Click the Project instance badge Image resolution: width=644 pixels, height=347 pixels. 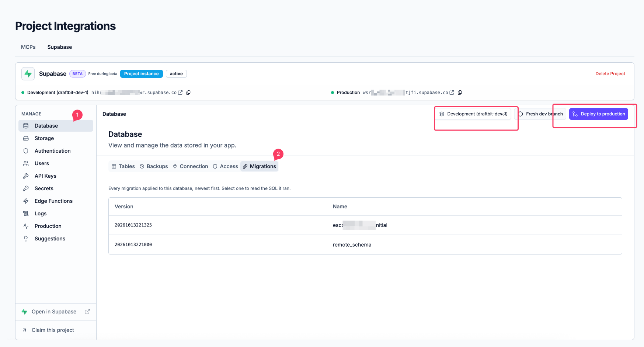(142, 74)
